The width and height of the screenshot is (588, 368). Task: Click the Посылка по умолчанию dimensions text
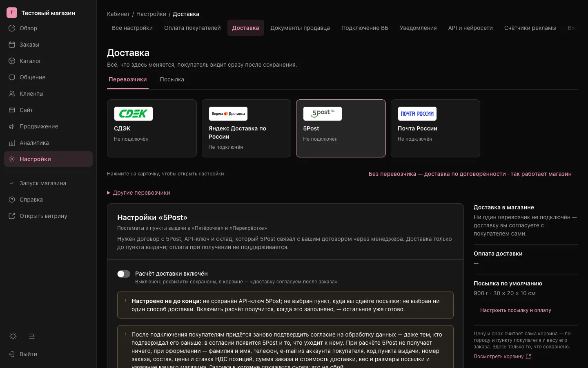point(505,293)
